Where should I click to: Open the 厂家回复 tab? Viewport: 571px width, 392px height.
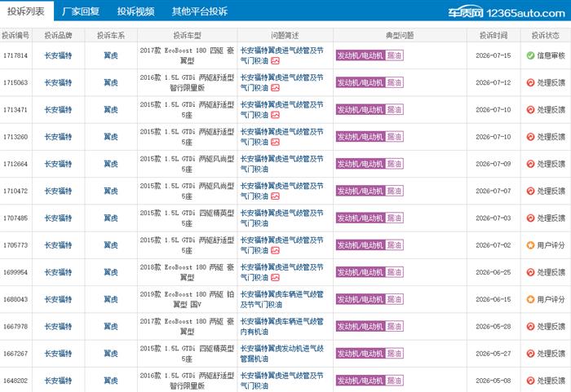click(81, 11)
